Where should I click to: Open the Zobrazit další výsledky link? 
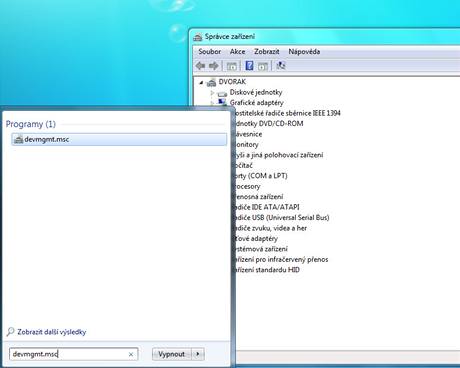[52, 332]
